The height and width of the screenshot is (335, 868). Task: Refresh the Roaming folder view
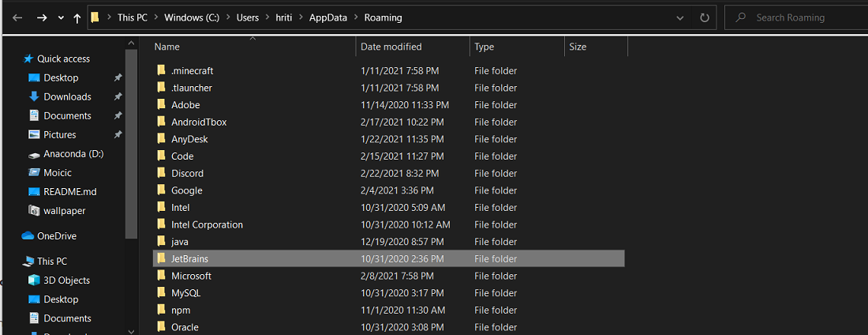pos(704,17)
